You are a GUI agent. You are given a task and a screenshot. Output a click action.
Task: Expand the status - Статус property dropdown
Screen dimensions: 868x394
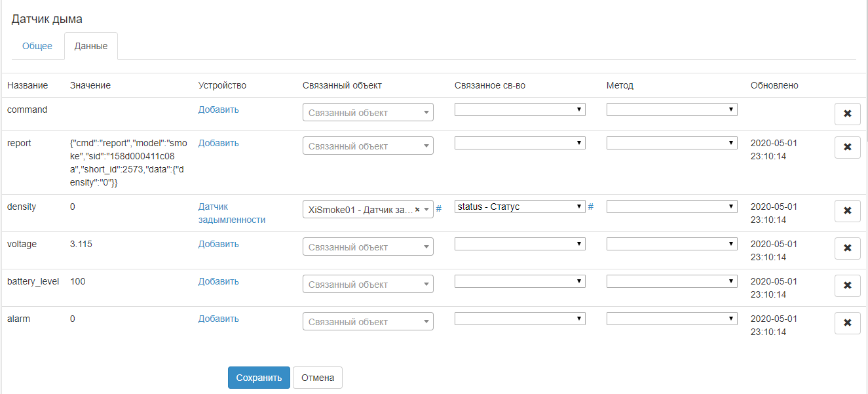coord(519,207)
